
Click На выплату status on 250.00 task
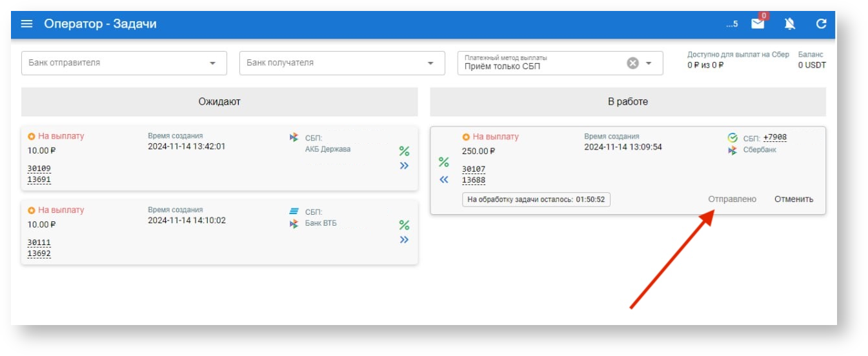tap(495, 137)
